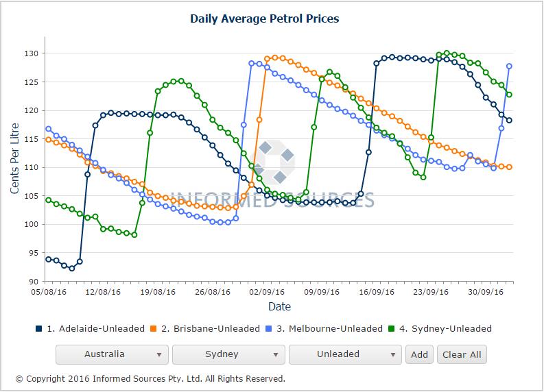Viewport: 544px width, 392px height.
Task: Click the 115 y-axis value
Action: click(32, 139)
